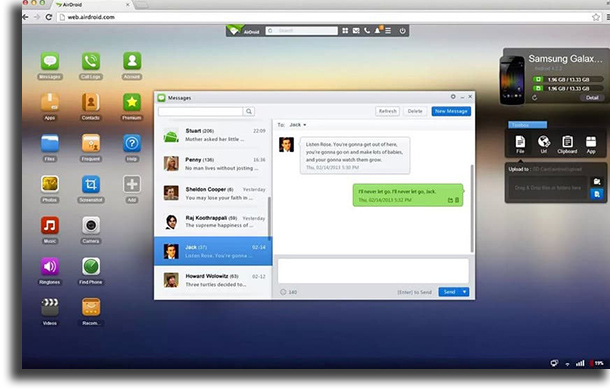Select the Clipboard tool in Toolbox

click(x=567, y=144)
